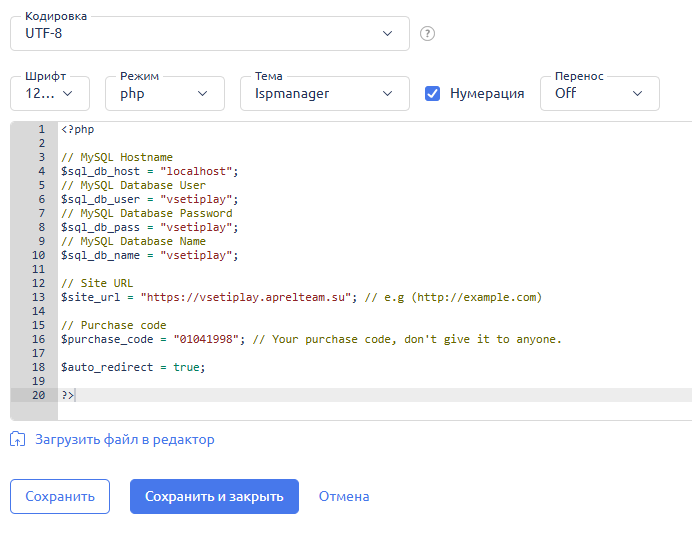The height and width of the screenshot is (534, 692).
Task: Open the Режим php mode dropdown
Action: coord(165,93)
